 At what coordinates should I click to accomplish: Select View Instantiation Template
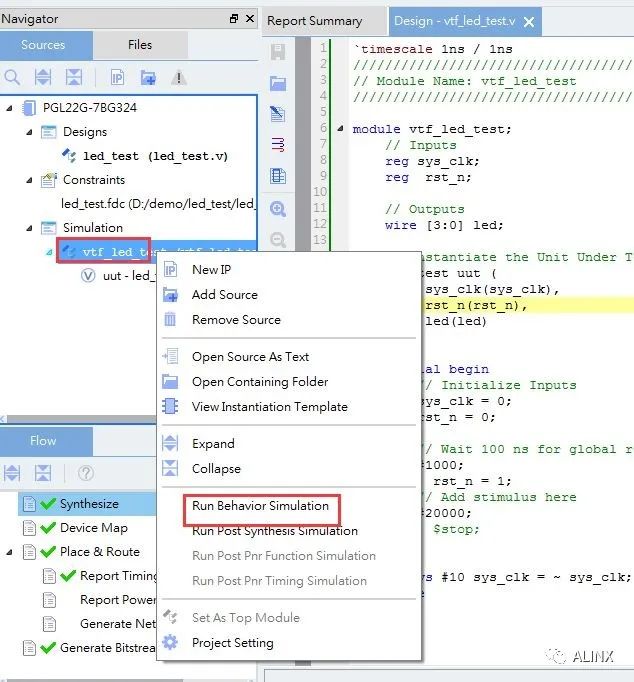[x=289, y=407]
